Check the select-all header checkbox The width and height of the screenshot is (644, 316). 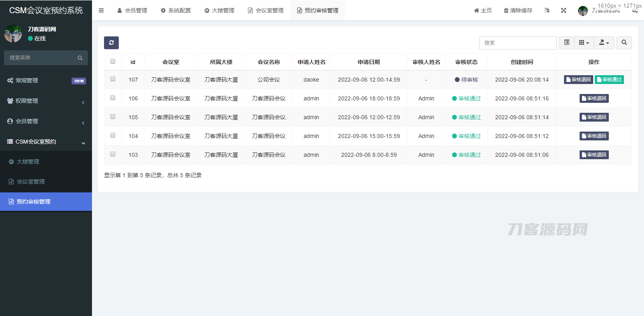pyautogui.click(x=113, y=62)
